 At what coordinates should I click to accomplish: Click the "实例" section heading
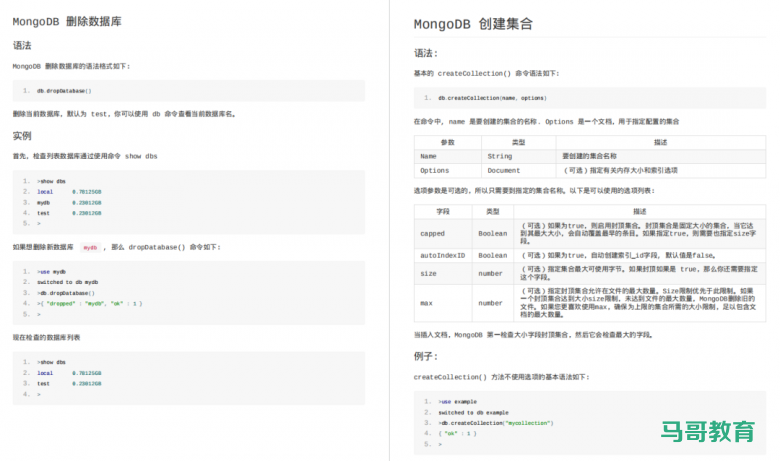pos(22,135)
